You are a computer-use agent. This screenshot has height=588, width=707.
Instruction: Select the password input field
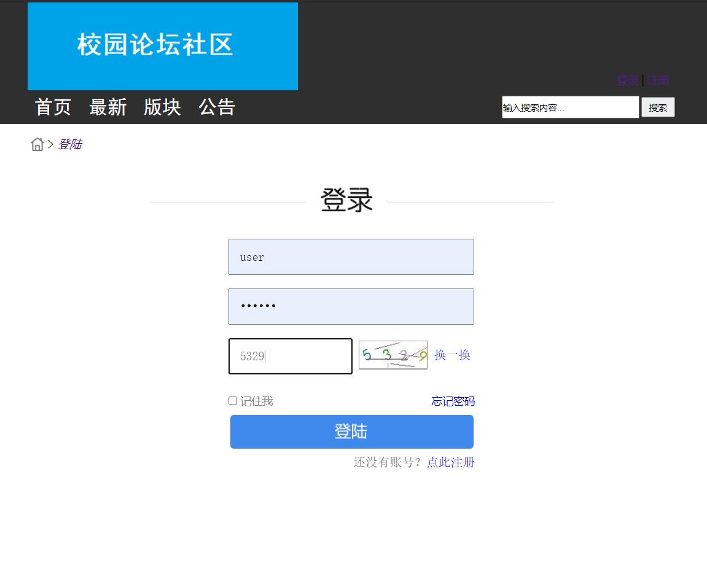pos(351,306)
